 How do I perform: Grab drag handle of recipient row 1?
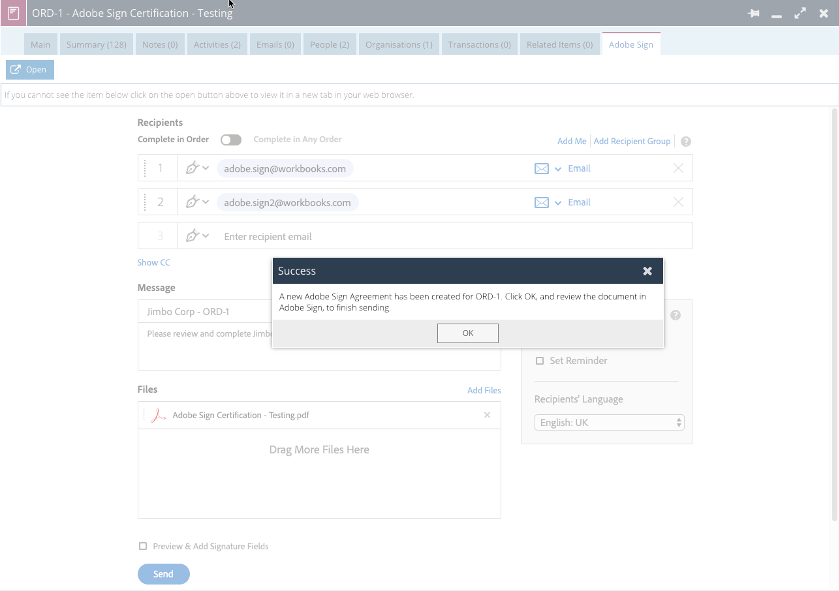(145, 168)
